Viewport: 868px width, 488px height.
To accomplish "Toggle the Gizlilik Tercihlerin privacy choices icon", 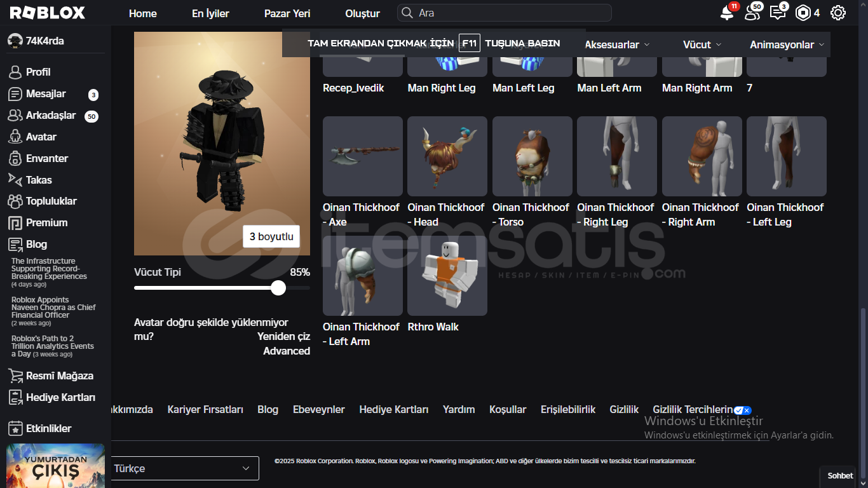I will [743, 410].
